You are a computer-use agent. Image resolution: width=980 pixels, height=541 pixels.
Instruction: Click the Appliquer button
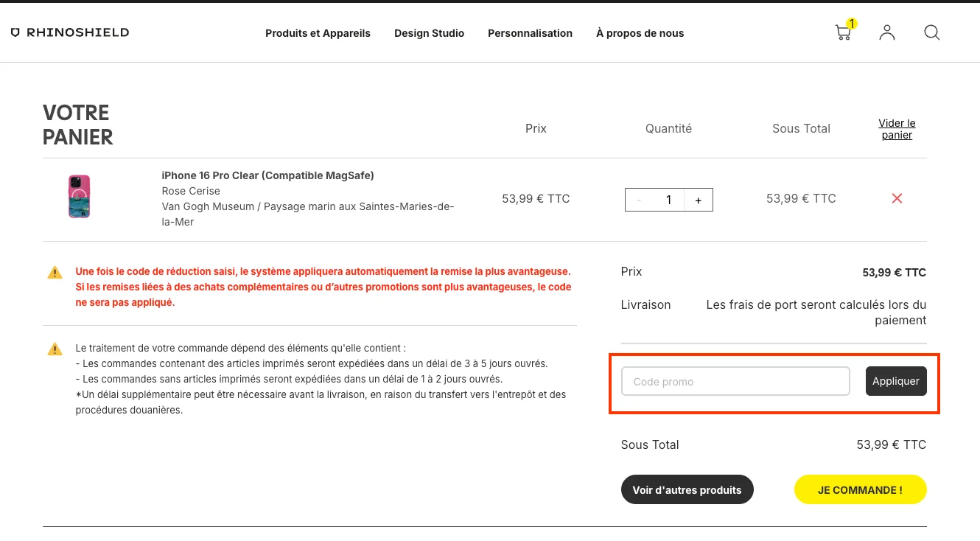pyautogui.click(x=896, y=381)
